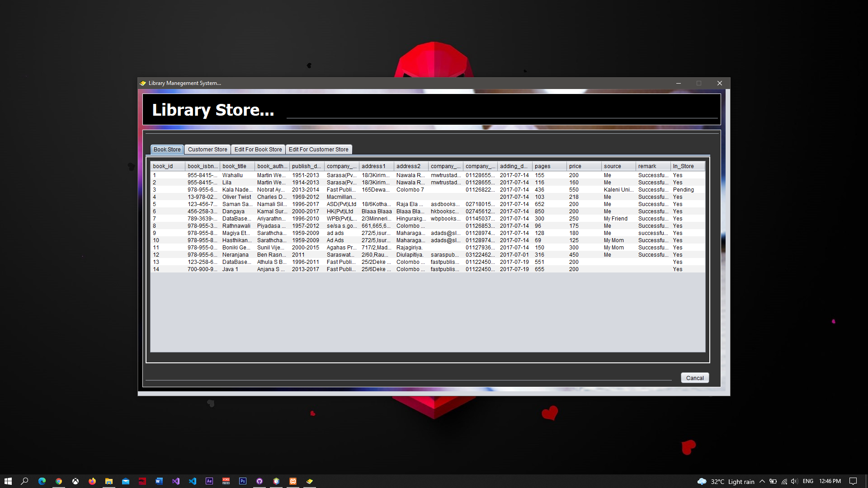
Task: Open the notification center
Action: pos(853,481)
